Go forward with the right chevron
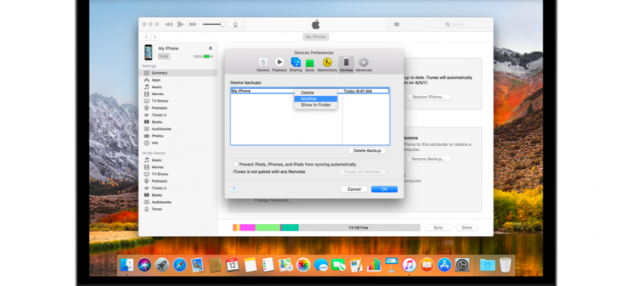 155,37
